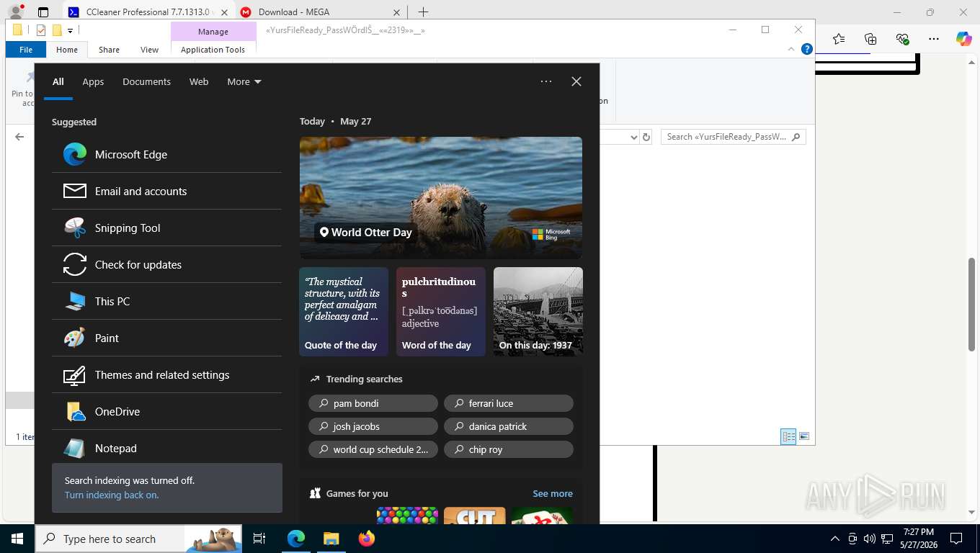Open the Quick Access Toolbar dropdown
Viewport: 980px width, 553px height.
tap(71, 30)
